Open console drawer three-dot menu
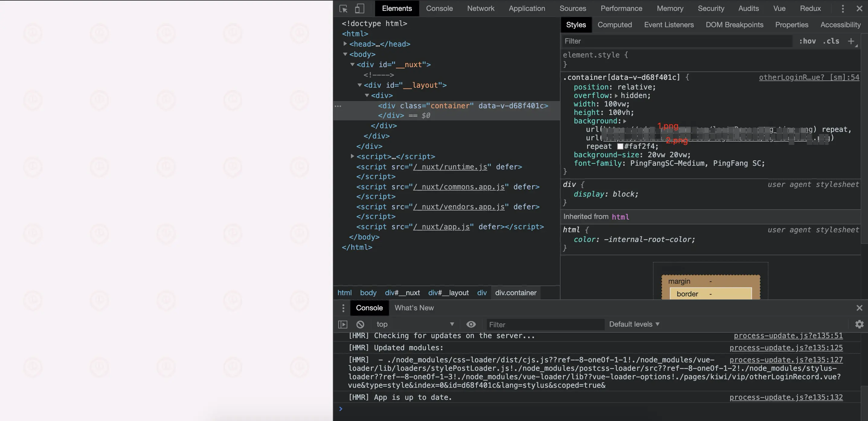The width and height of the screenshot is (868, 421). tap(343, 308)
